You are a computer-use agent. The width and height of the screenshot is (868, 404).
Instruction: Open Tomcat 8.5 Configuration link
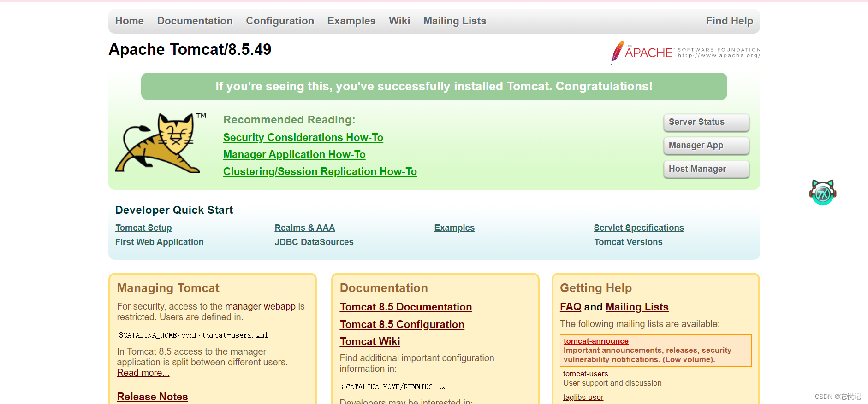[402, 324]
